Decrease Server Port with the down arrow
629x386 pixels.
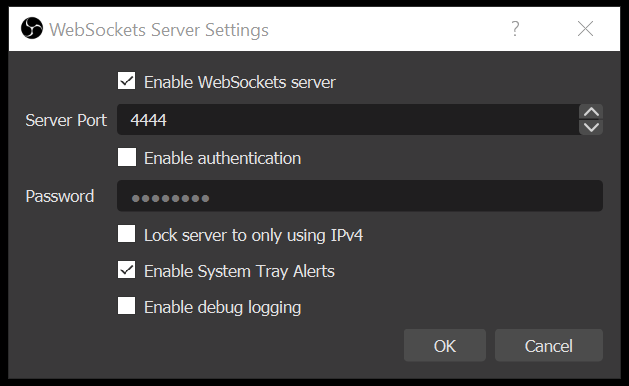(x=591, y=127)
